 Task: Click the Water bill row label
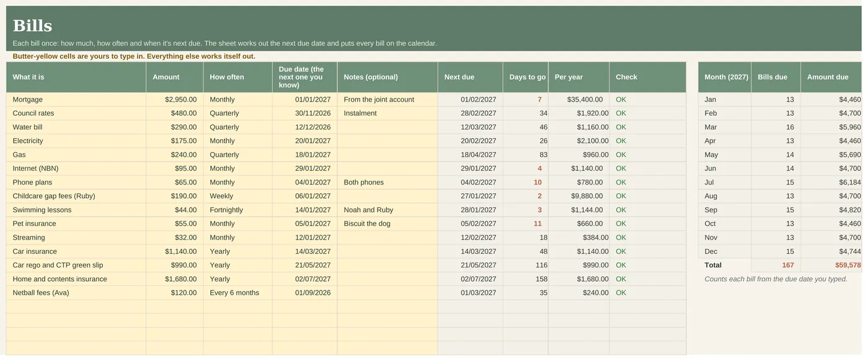pos(76,127)
